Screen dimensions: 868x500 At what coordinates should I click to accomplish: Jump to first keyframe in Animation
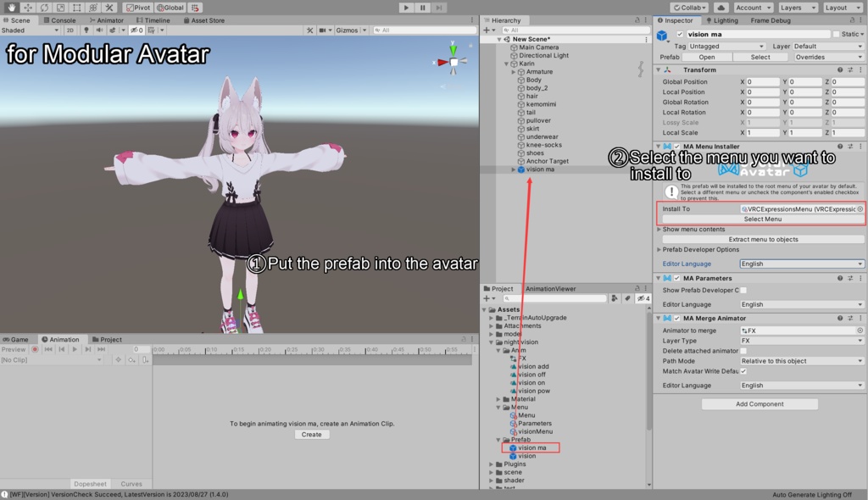click(x=48, y=349)
